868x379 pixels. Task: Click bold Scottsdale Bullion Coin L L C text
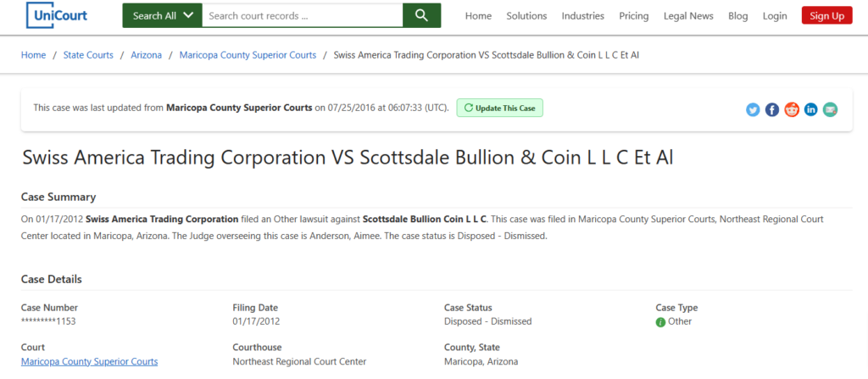point(425,219)
